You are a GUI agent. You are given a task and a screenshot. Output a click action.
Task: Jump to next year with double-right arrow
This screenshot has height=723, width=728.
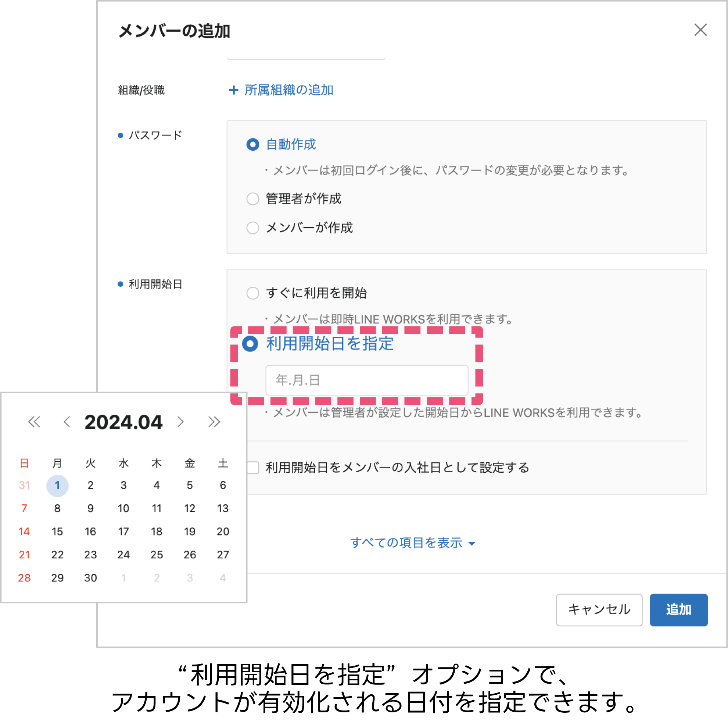[x=214, y=422]
